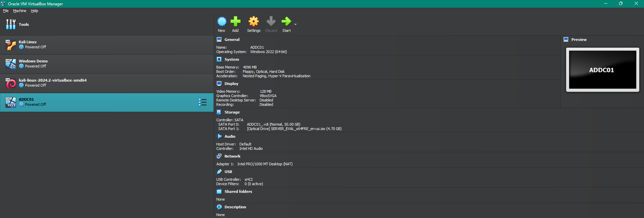This screenshot has height=218, width=644.
Task: Restore down the VirtualBox window
Action: point(621,3)
